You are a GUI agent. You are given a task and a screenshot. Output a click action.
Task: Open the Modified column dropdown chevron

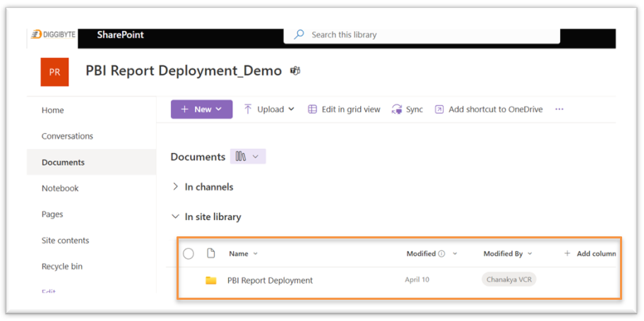455,254
